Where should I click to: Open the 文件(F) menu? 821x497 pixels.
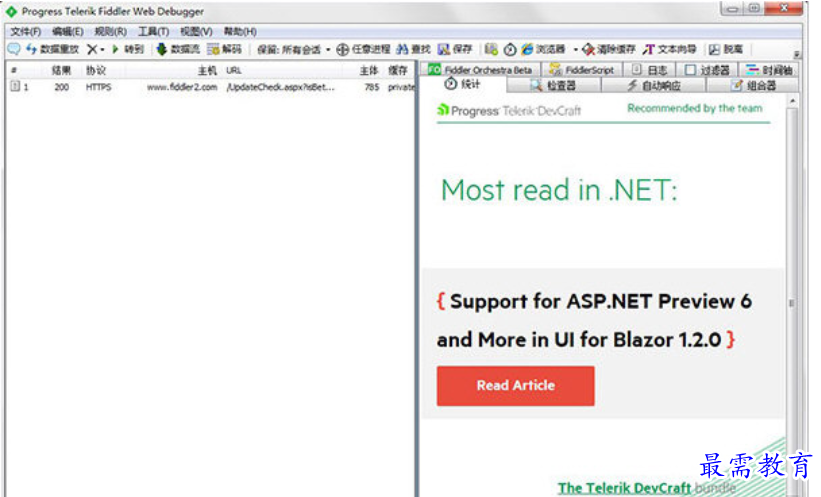pyautogui.click(x=25, y=31)
